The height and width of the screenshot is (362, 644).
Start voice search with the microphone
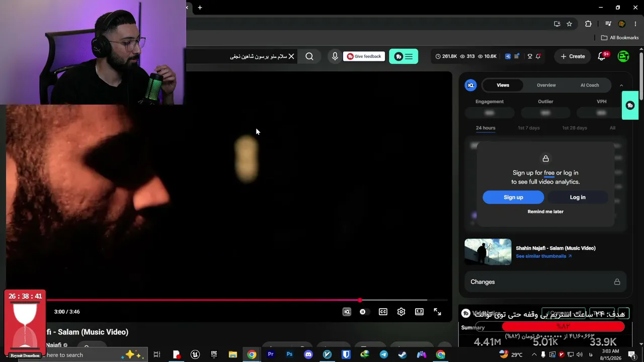335,56
